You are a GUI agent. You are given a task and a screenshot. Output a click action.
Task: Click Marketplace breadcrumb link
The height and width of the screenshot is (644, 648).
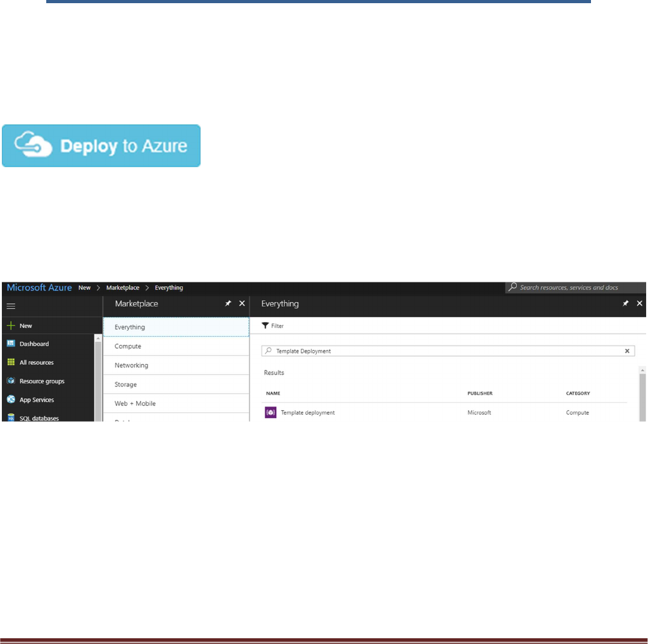point(123,287)
